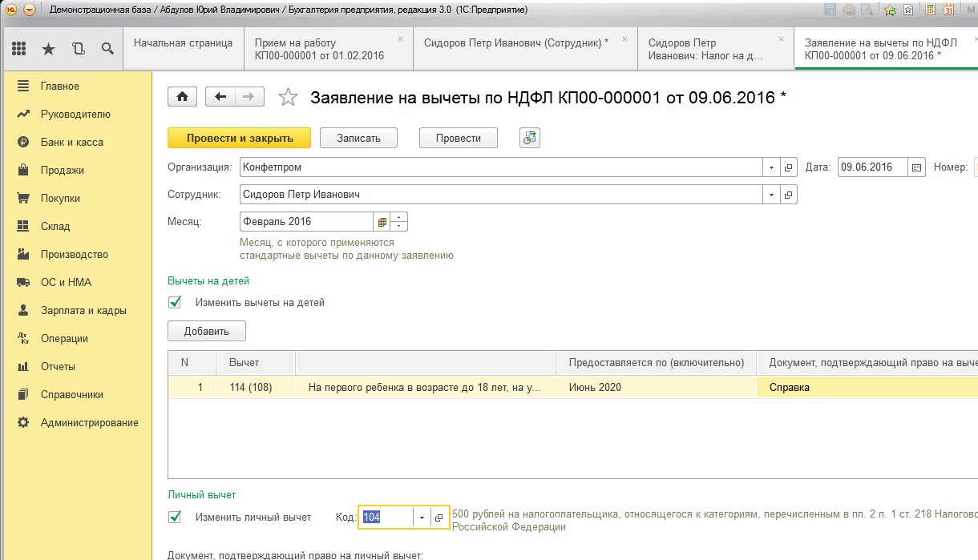Click the document movements icon beside Провести

[530, 138]
